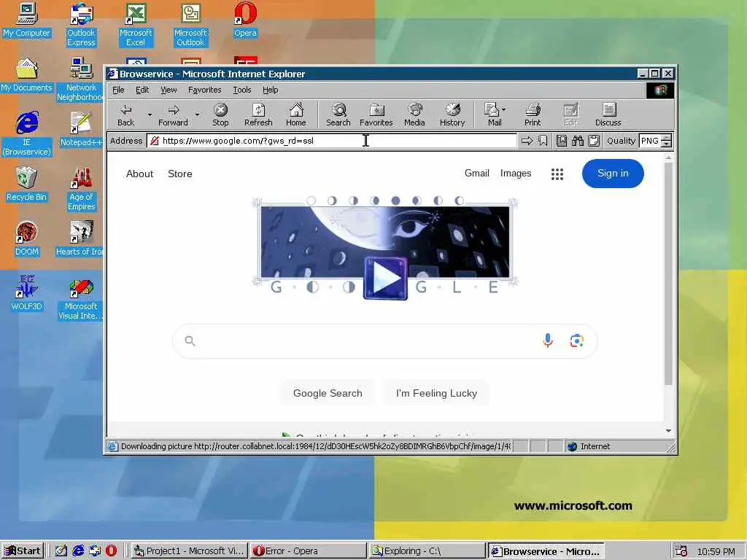Viewport: 747px width, 560px height.
Task: Click the Quality PNG value field
Action: [650, 141]
